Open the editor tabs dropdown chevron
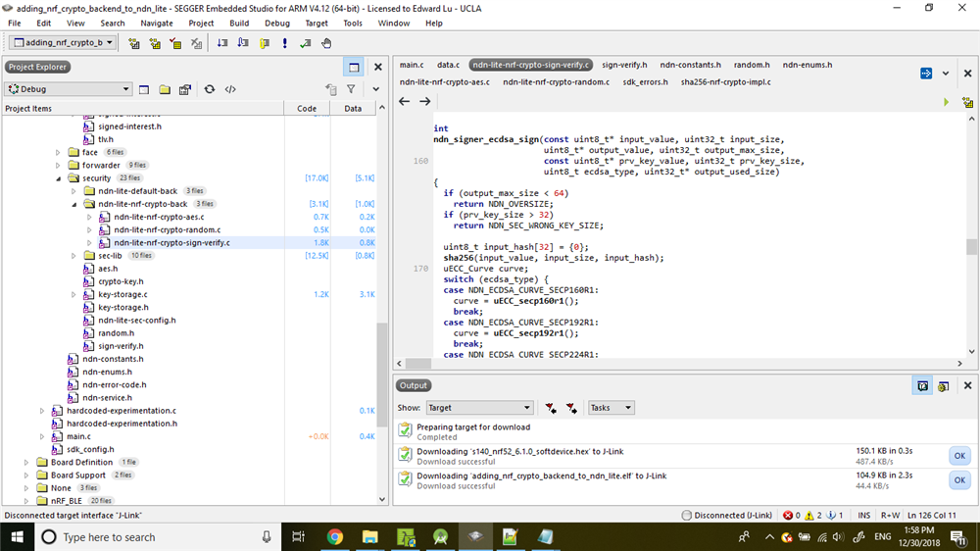The image size is (980, 551). click(946, 74)
